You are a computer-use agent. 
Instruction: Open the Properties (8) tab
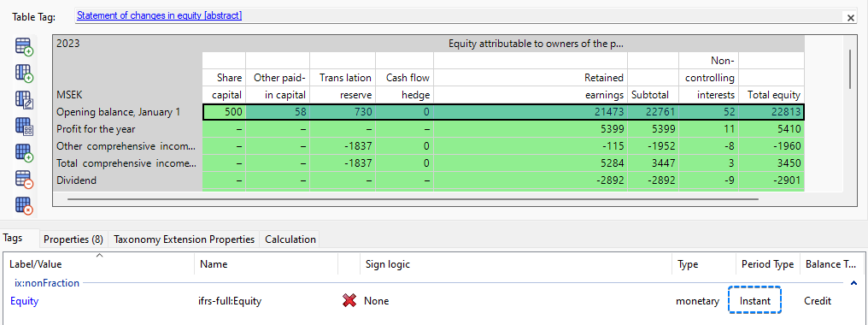click(x=73, y=239)
